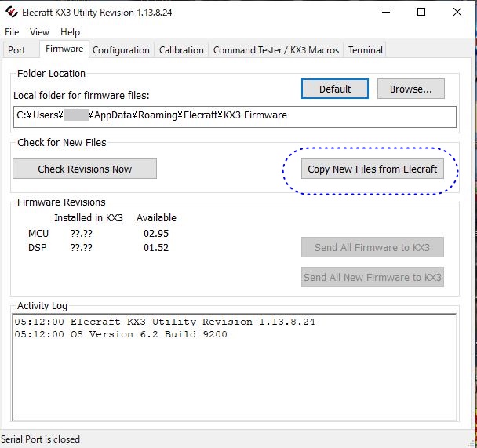Image resolution: width=477 pixels, height=448 pixels.
Task: Click the MCU installed ??.?? value
Action: (82, 234)
